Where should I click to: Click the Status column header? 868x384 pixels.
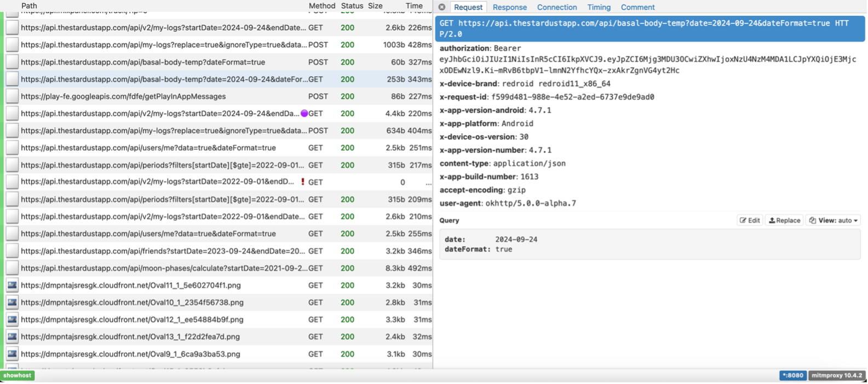point(352,5)
